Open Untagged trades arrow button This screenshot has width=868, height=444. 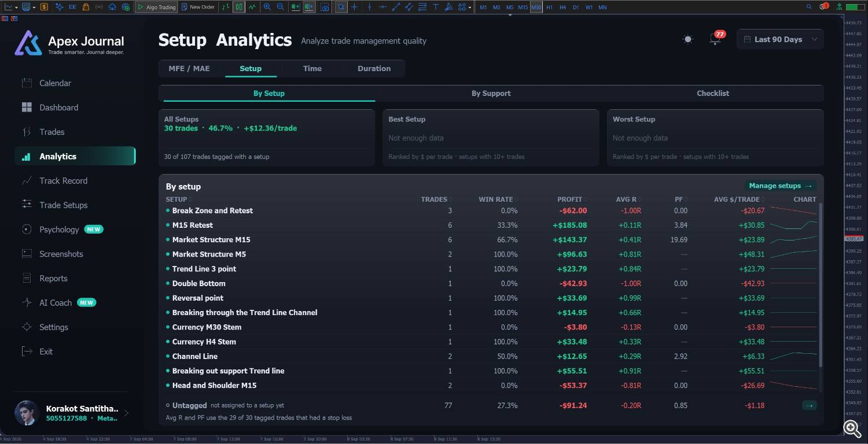click(x=810, y=405)
